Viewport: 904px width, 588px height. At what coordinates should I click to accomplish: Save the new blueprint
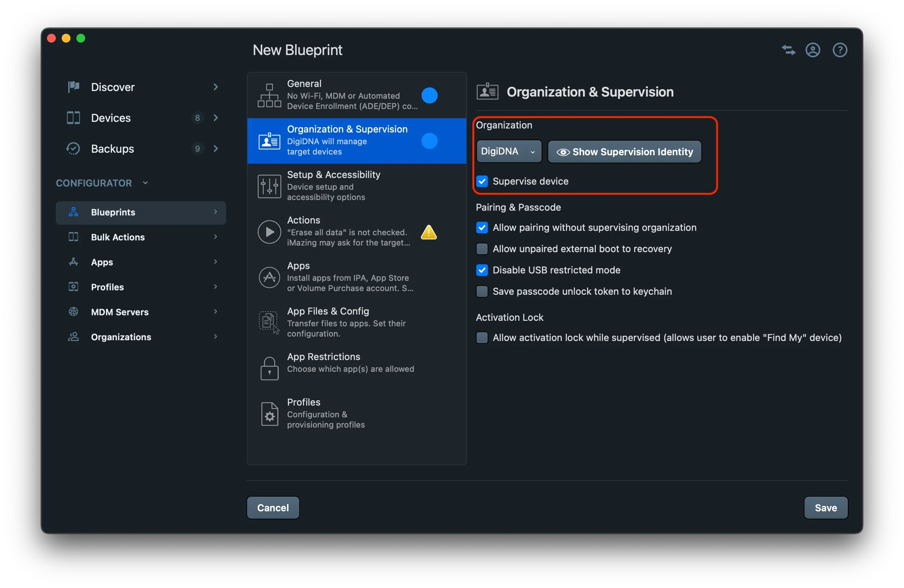coord(825,508)
